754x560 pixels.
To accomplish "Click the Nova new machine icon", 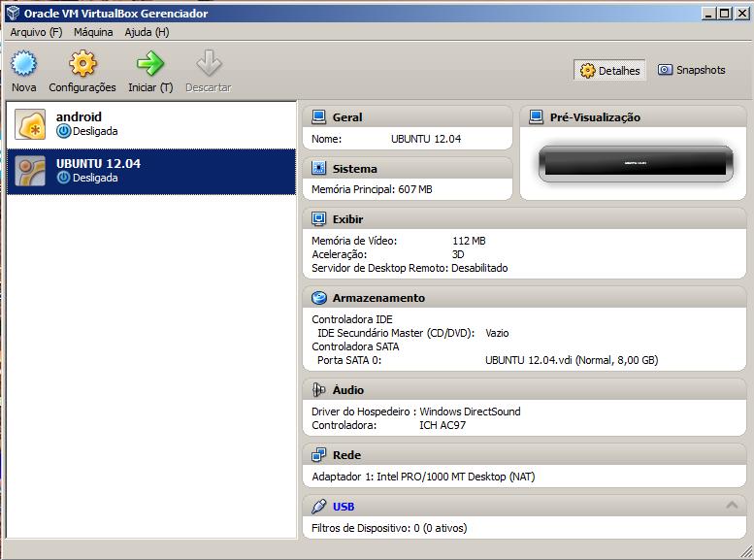I will pos(23,65).
